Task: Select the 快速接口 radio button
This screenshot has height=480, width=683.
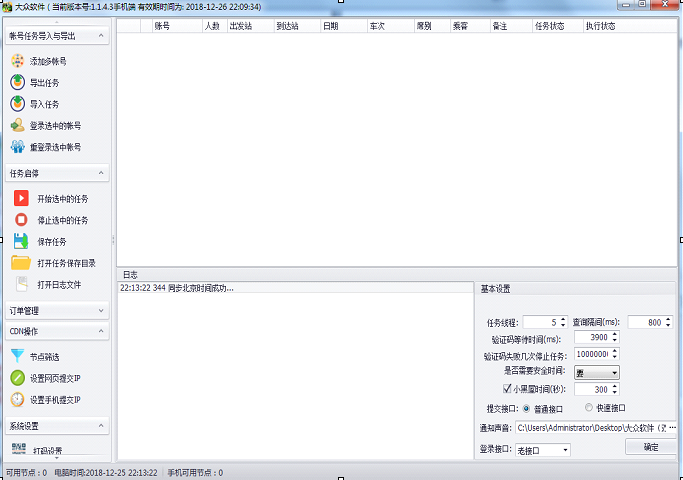Action: pyautogui.click(x=589, y=407)
